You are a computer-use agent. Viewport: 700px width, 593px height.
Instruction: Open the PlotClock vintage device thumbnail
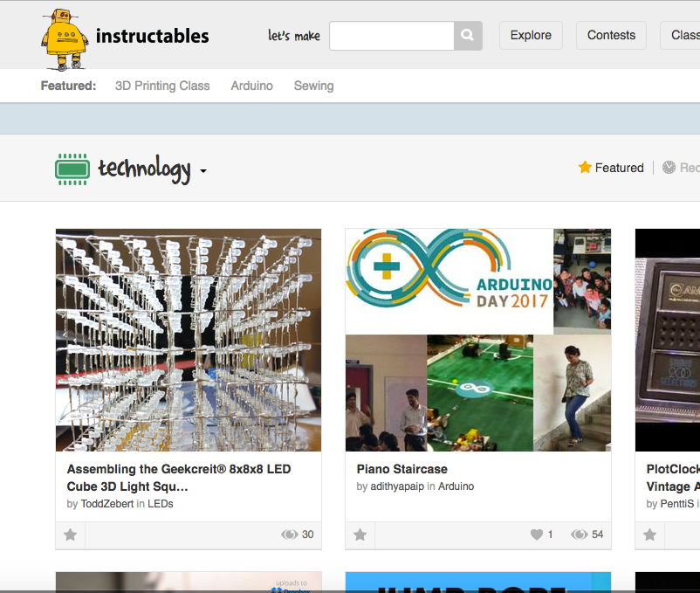tap(668, 340)
